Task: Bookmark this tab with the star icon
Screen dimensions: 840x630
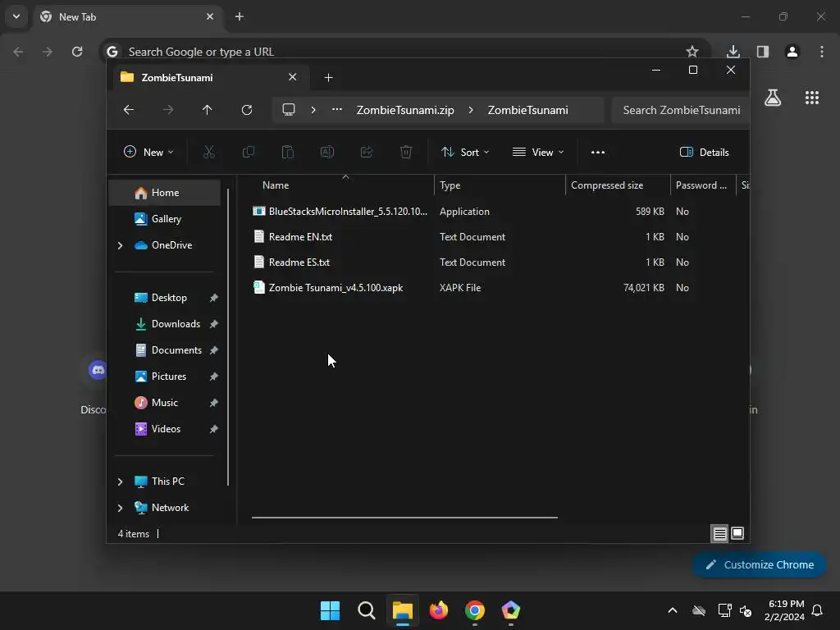Action: click(692, 52)
